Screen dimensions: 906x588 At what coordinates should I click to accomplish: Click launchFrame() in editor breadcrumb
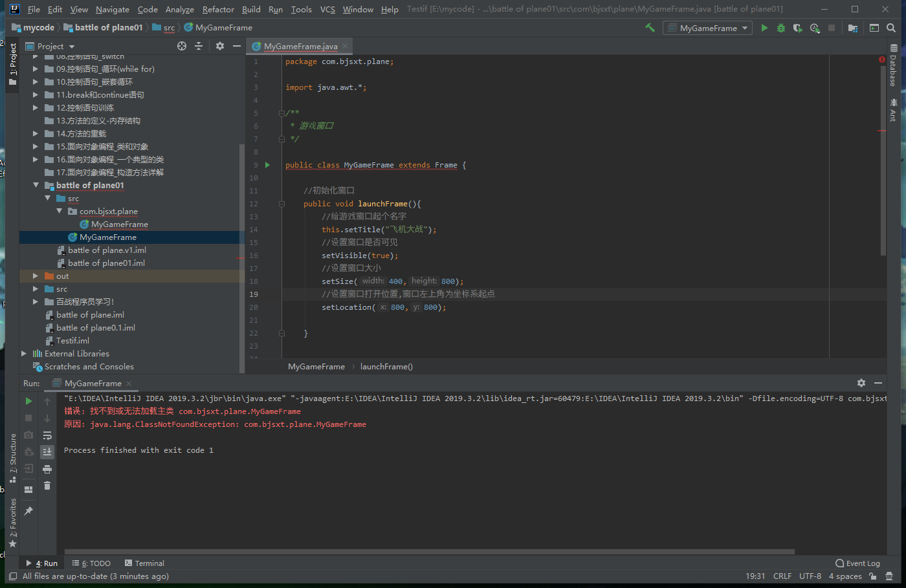coord(386,366)
